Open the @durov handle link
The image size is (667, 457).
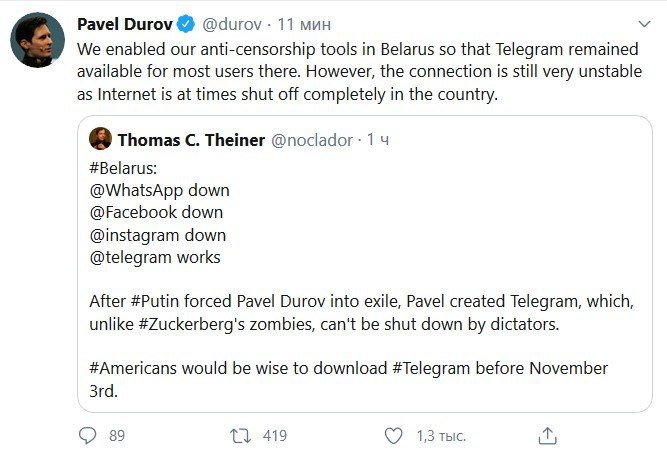pos(232,24)
